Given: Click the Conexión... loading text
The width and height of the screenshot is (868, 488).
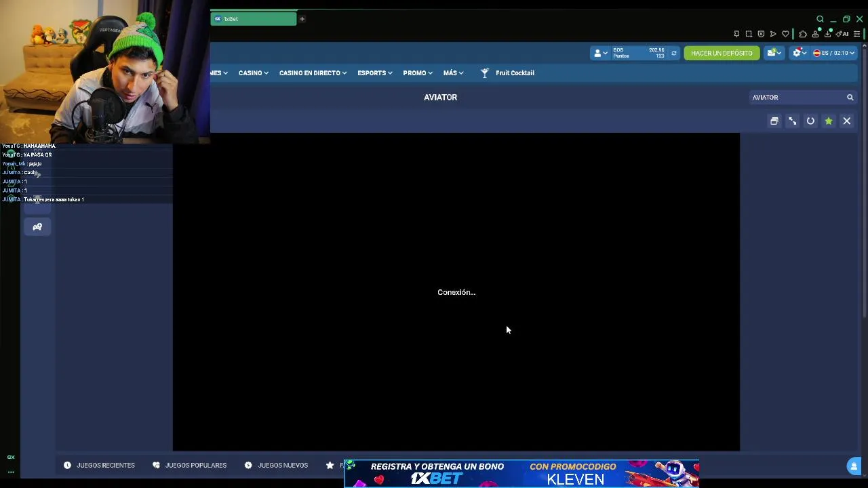Looking at the screenshot, I should pos(456,292).
